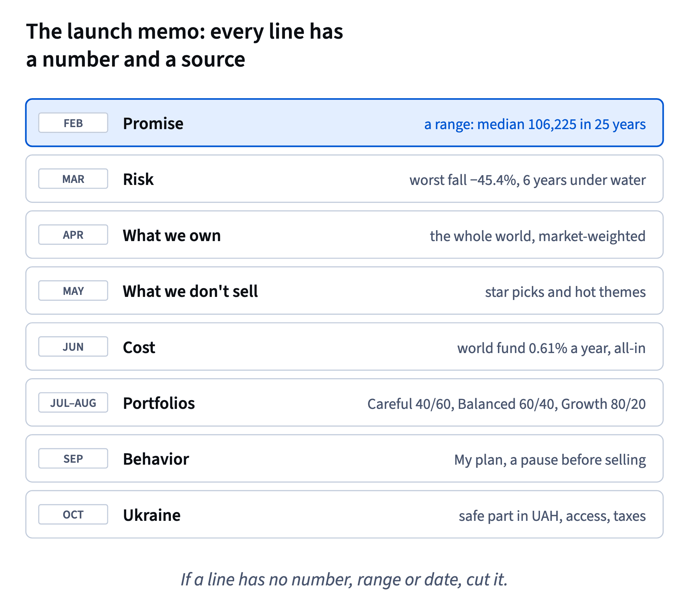Select the Behavior heading
689x616 pixels.
[156, 459]
